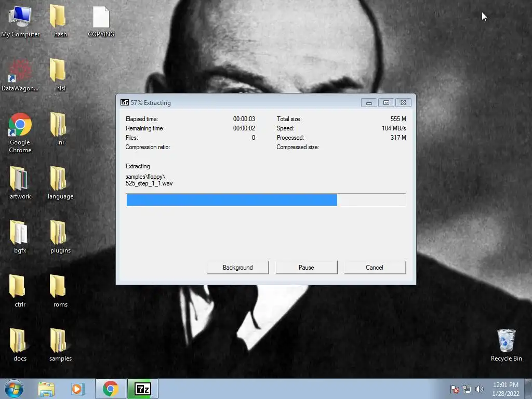The height and width of the screenshot is (399, 532).
Task: Maximize the Extracting dialog
Action: 386,102
